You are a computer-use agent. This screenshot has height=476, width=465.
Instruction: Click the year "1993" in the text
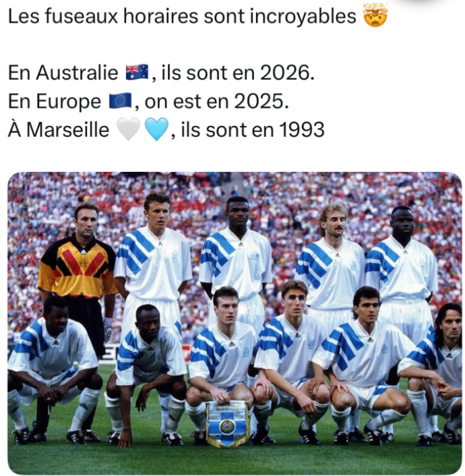point(301,130)
